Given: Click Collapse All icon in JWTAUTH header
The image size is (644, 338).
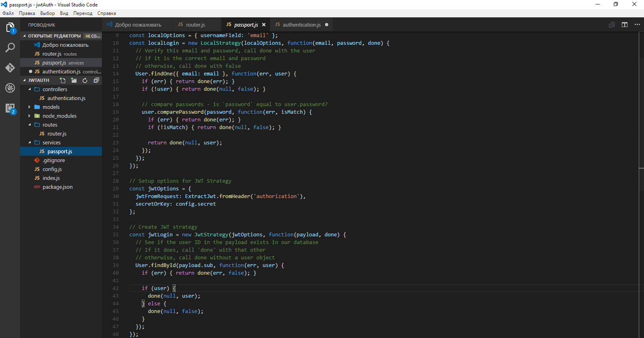Looking at the screenshot, I should (x=96, y=80).
